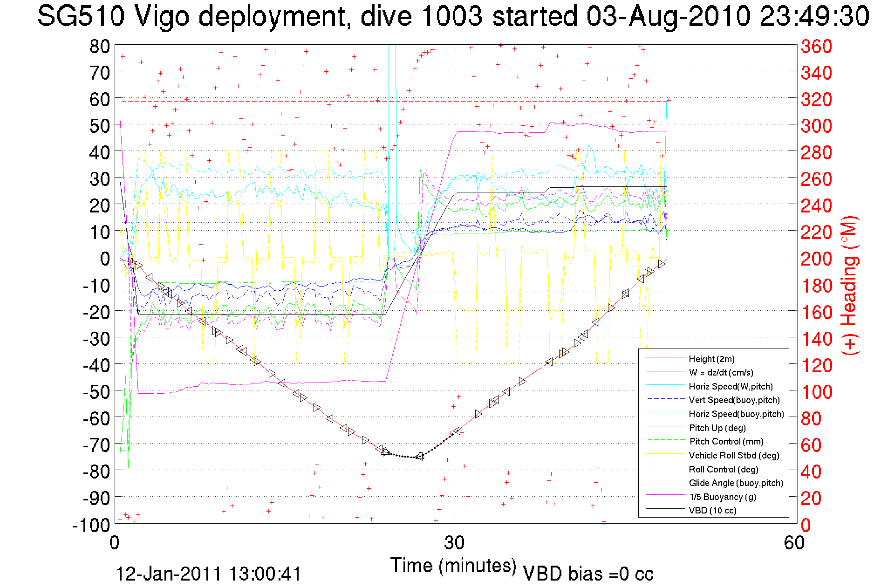881x588 pixels.
Task: Click the -100 tick on the left axis
Action: [x=91, y=525]
